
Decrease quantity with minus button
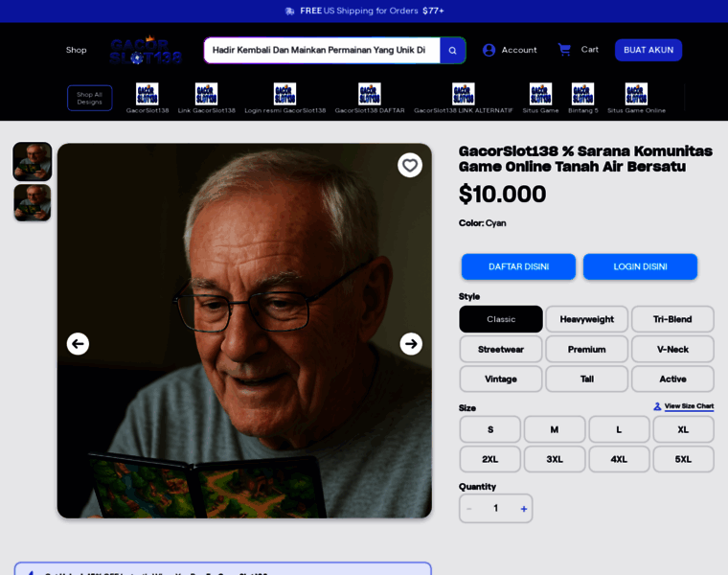pyautogui.click(x=468, y=509)
